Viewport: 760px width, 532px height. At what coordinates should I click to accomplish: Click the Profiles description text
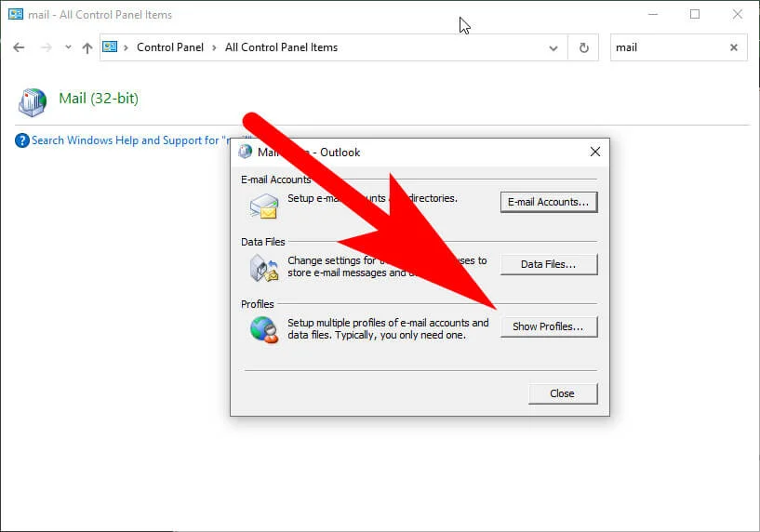(x=388, y=329)
